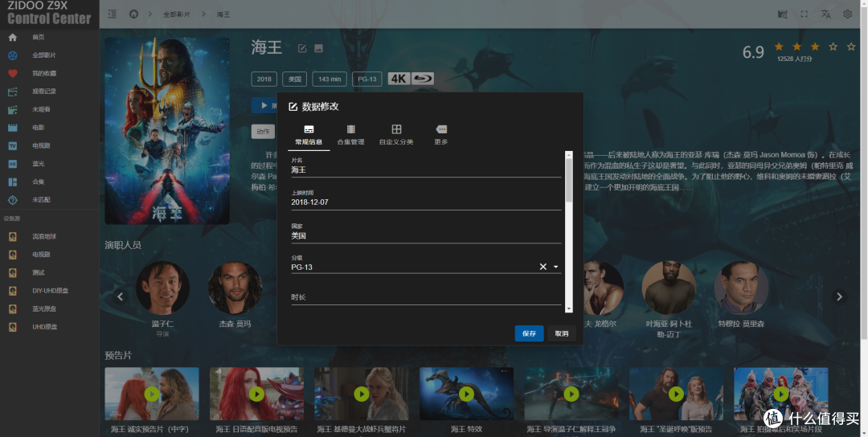Image resolution: width=868 pixels, height=437 pixels.
Task: Open 电影 category in the sidebar
Action: click(50, 127)
